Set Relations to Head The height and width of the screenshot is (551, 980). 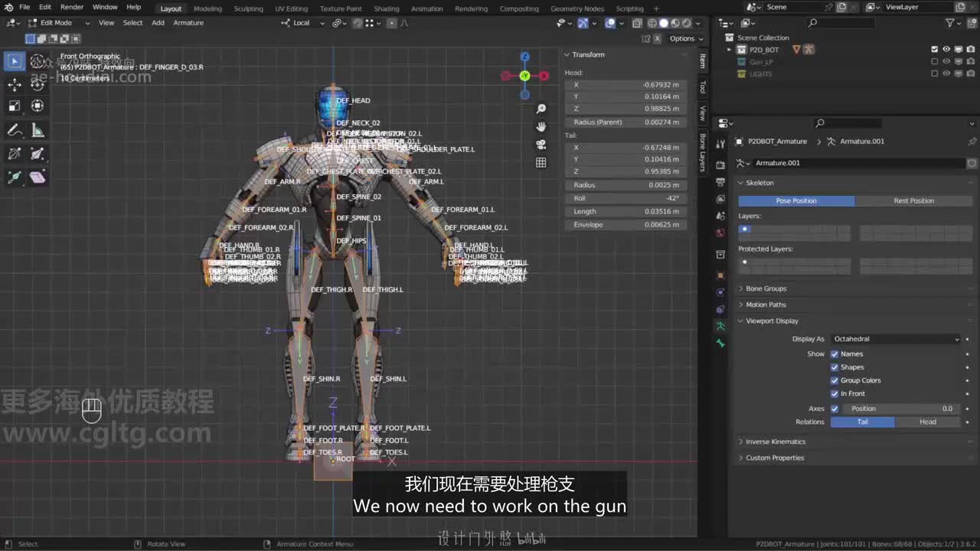coord(928,422)
